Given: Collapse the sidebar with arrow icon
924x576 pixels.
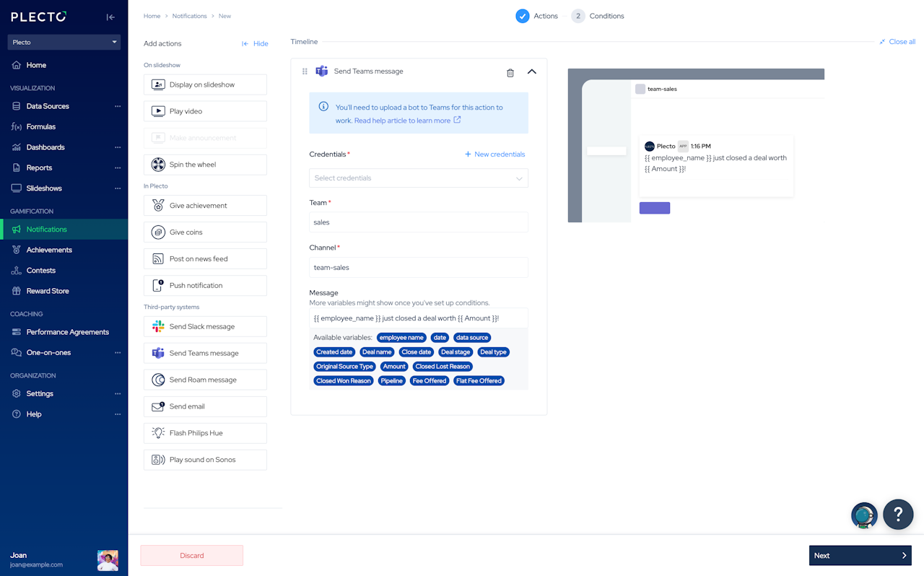Looking at the screenshot, I should 110,17.
